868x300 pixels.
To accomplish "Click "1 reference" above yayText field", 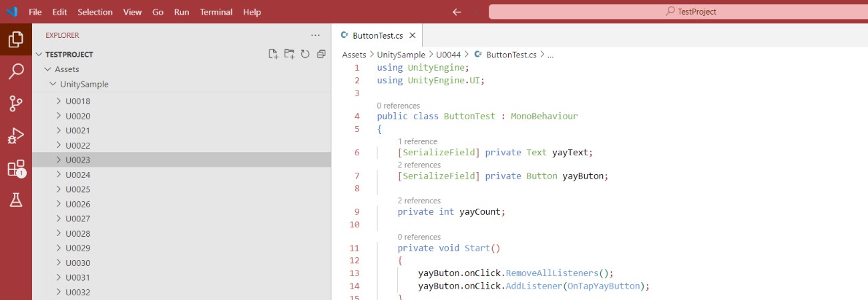I will click(417, 141).
